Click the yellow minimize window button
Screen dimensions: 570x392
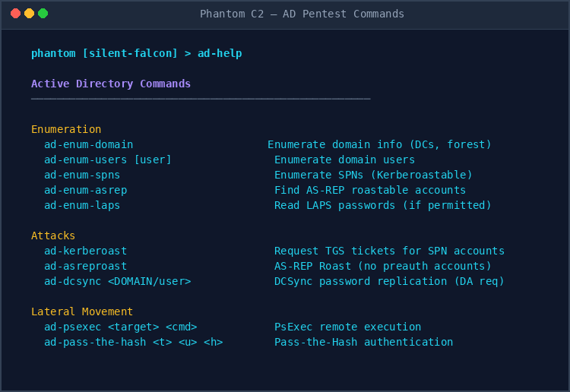29,14
